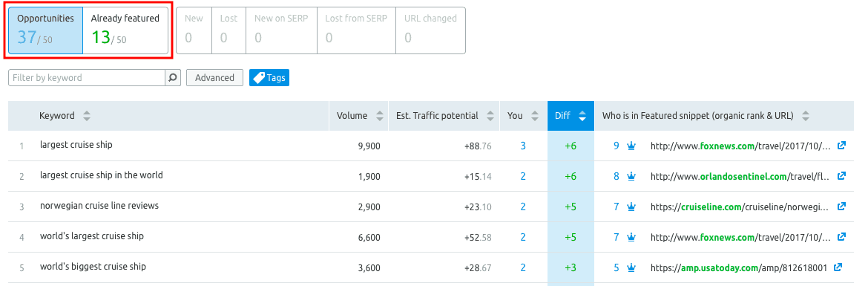
Task: Click keyword 'largest cruise ship'
Action: tap(76, 145)
